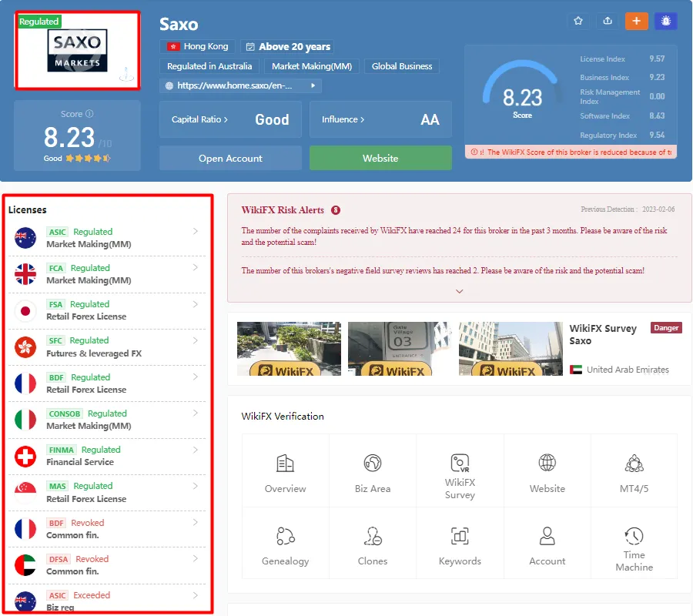Click the WikiFX Survey Saxo title

603,334
